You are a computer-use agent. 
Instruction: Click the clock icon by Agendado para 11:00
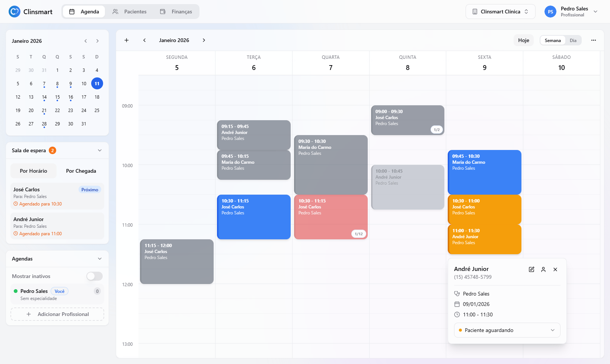point(16,234)
